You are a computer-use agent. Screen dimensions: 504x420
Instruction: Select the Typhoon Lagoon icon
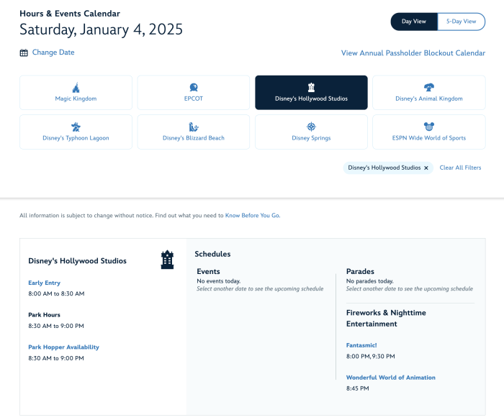coord(76,127)
